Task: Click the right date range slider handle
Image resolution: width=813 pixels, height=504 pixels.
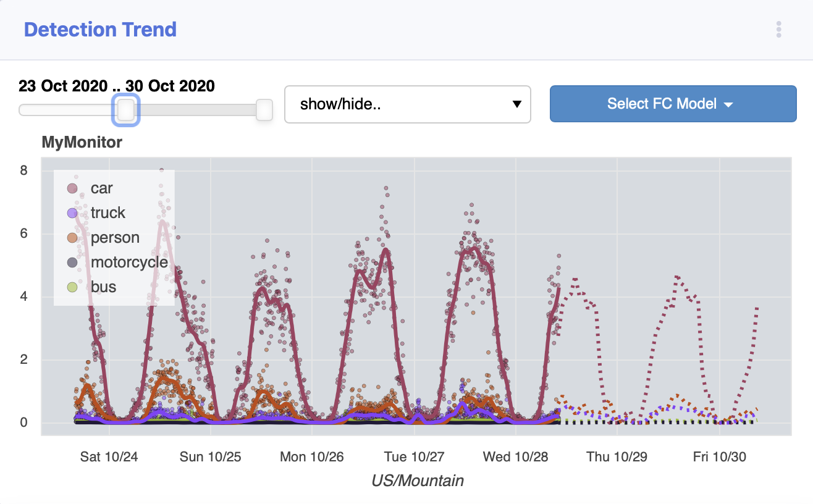Action: (264, 110)
